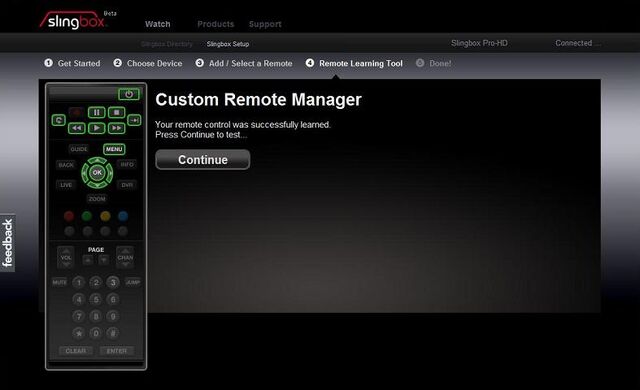Go to step 1 Get Started

point(72,63)
